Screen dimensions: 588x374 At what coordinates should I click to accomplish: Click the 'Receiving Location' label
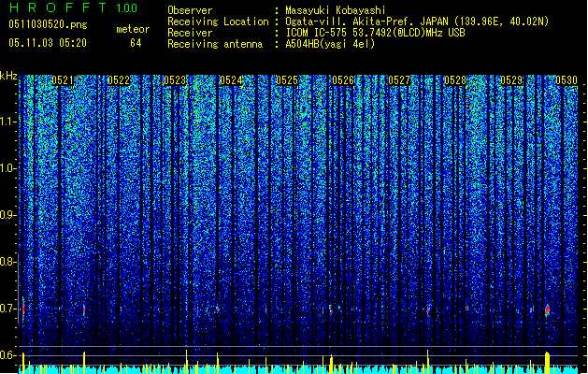(218, 22)
